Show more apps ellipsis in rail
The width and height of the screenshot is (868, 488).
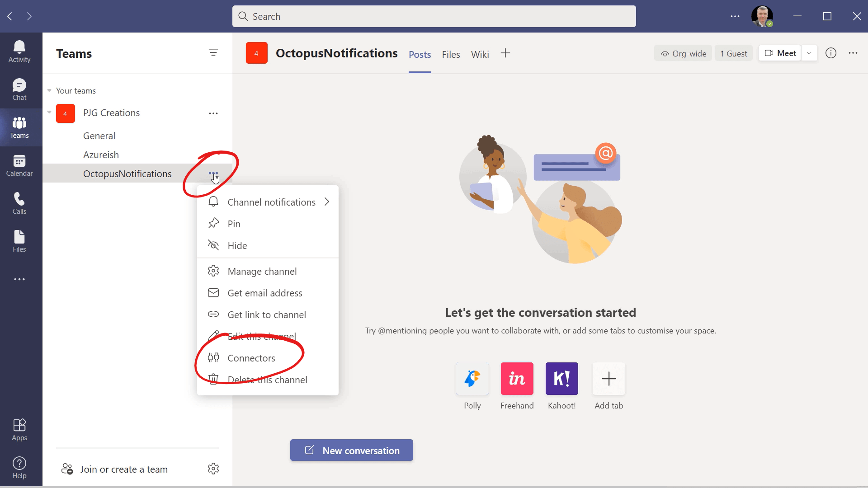coord(19,279)
